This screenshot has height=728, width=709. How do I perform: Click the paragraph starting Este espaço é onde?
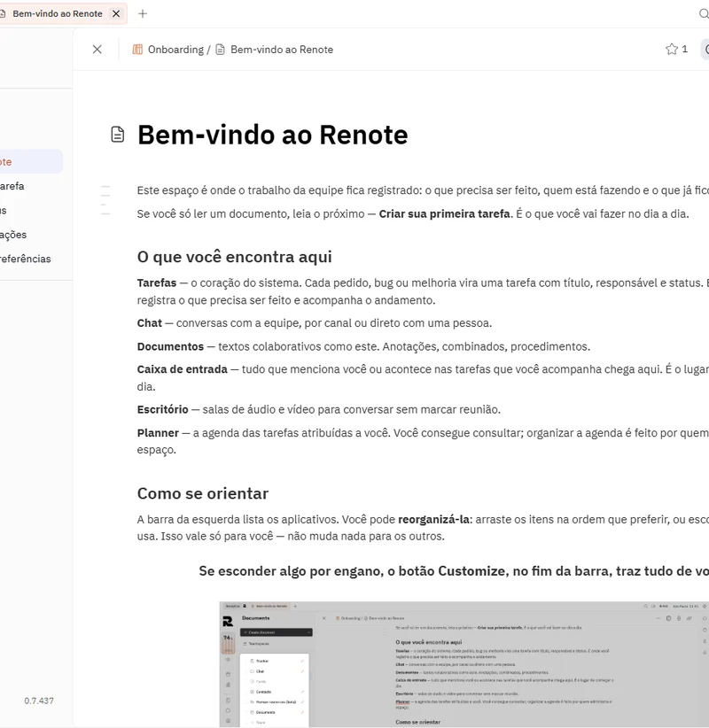coord(423,190)
